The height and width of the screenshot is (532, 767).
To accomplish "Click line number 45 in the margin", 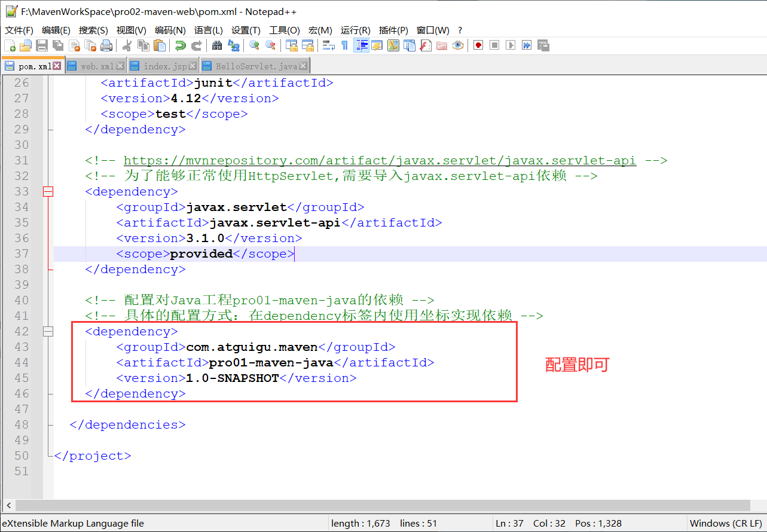I will pyautogui.click(x=22, y=378).
